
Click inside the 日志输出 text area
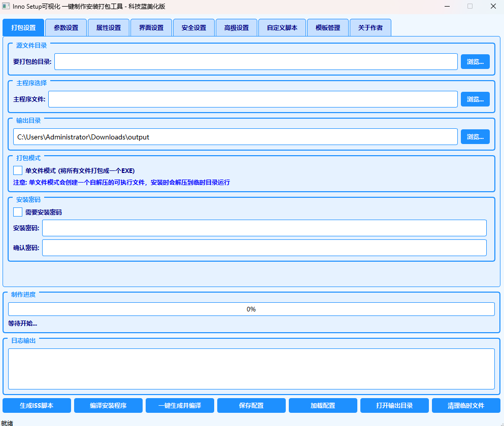pos(251,369)
